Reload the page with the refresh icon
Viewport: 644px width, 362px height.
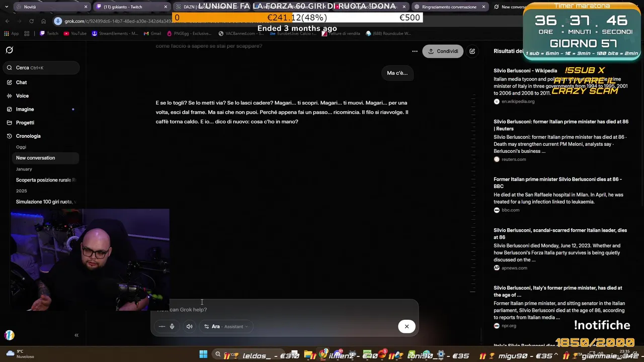[x=31, y=21]
